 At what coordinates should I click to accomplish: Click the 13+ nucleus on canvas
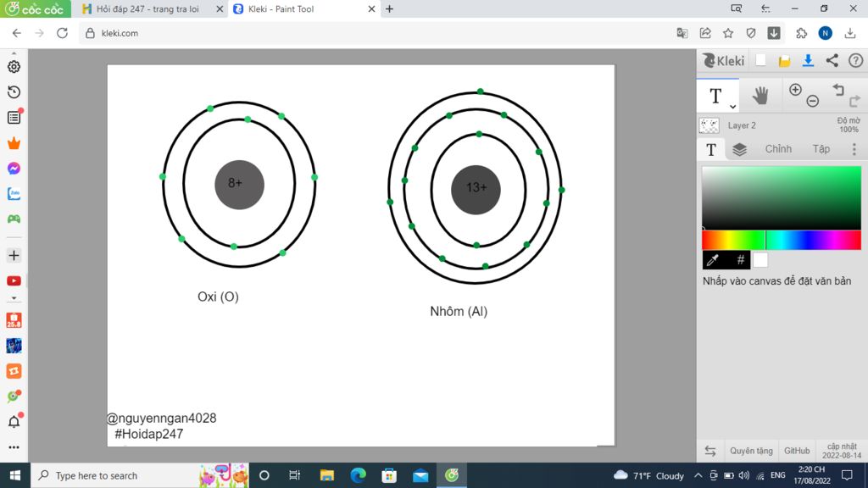click(x=476, y=189)
